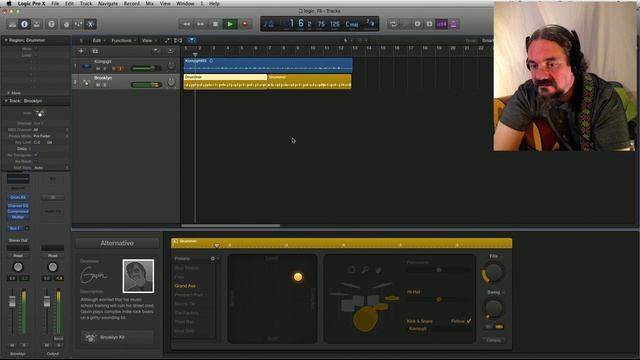Screen dimensions: 640x360
Task: Open the Swing knob options arrow
Action: pos(504,292)
